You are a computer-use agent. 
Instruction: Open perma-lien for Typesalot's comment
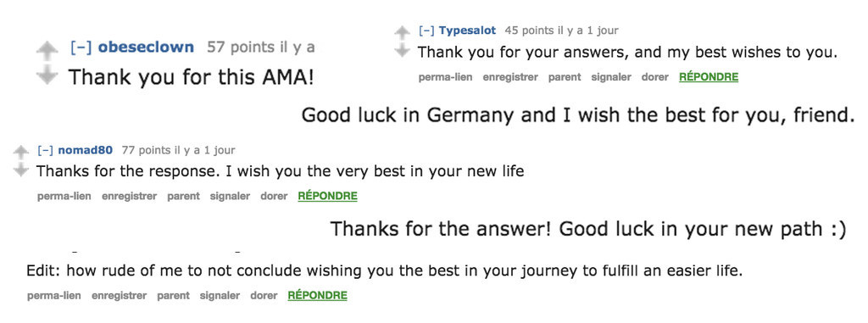tap(445, 77)
